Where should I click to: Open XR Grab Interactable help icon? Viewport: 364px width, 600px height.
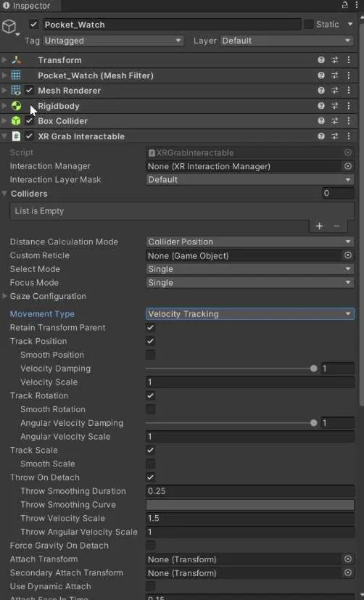click(321, 136)
